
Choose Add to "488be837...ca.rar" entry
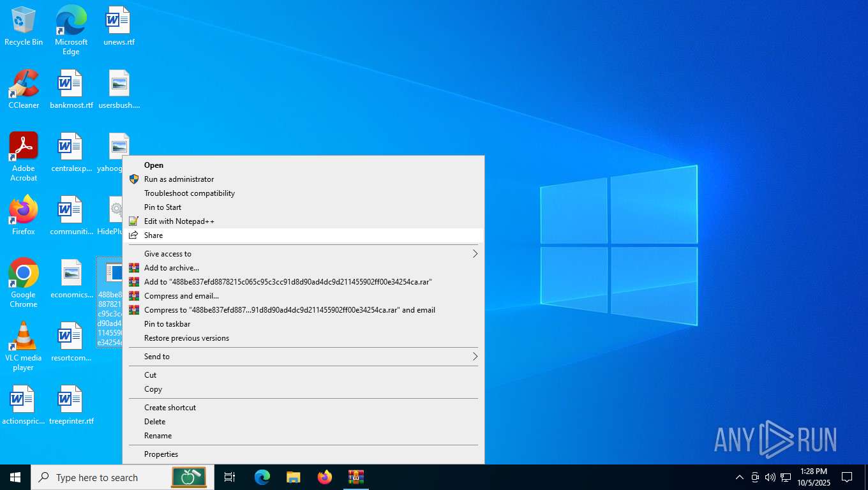coord(303,282)
